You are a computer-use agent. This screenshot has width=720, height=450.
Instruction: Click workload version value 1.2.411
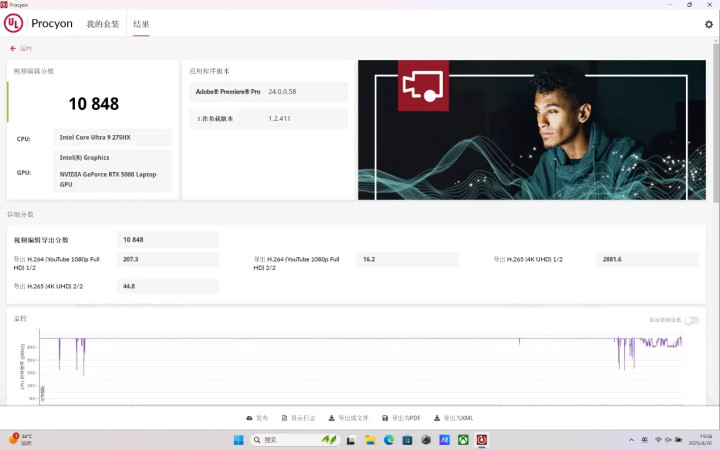point(279,118)
